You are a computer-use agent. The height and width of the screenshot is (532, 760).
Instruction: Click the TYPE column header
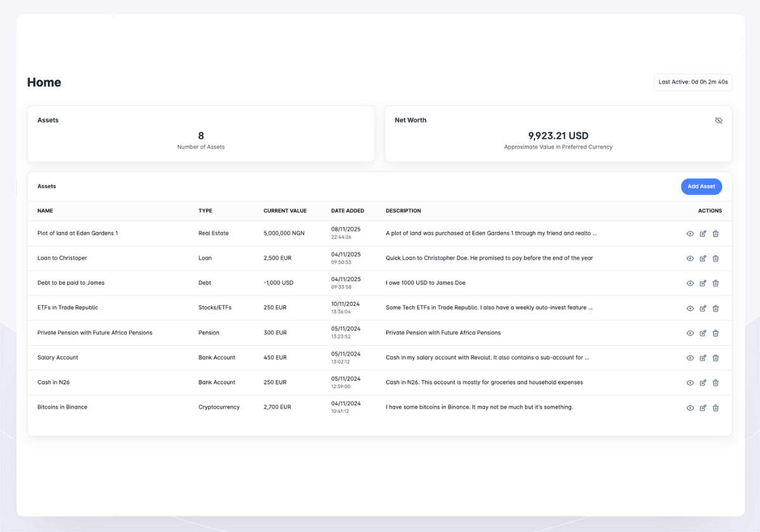point(205,211)
